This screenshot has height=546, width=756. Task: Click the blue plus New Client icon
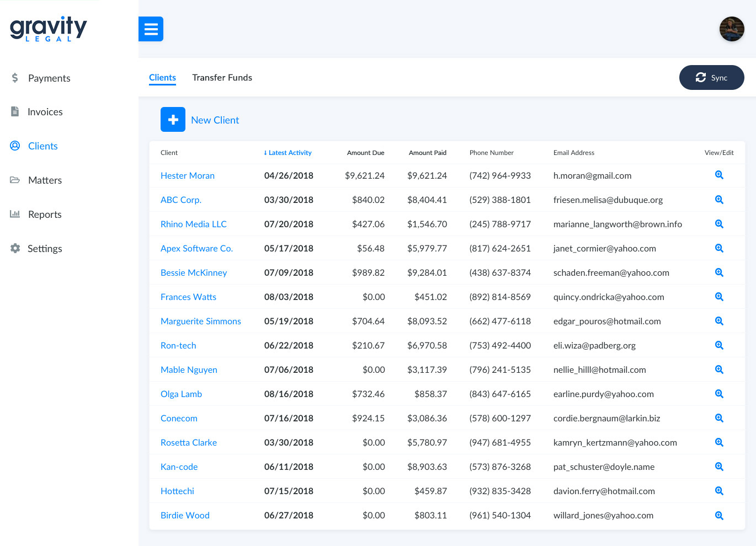click(173, 120)
